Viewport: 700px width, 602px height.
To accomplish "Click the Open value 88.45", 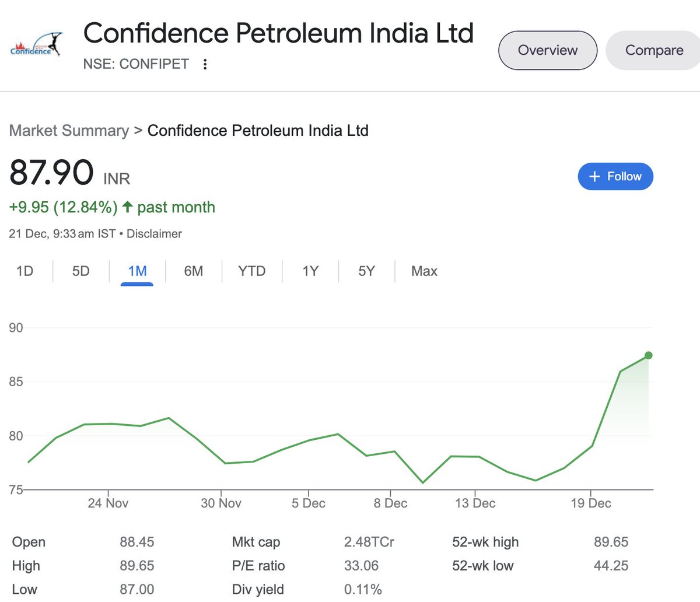I will [137, 542].
